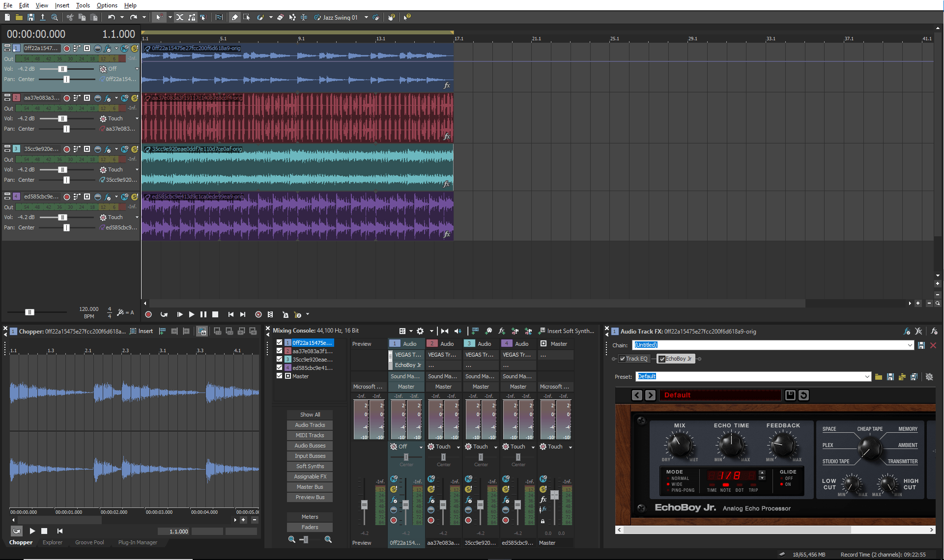
Task: Pause playback in the main transport bar
Action: tap(203, 314)
